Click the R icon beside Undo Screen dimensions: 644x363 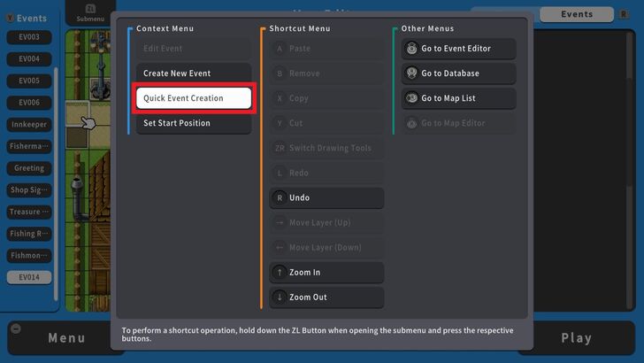pos(280,198)
